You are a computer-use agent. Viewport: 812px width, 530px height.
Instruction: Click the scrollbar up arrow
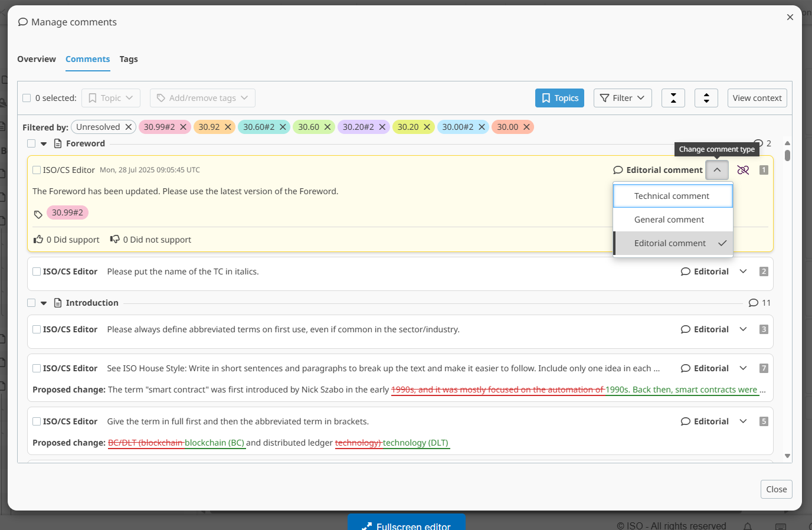coord(787,143)
